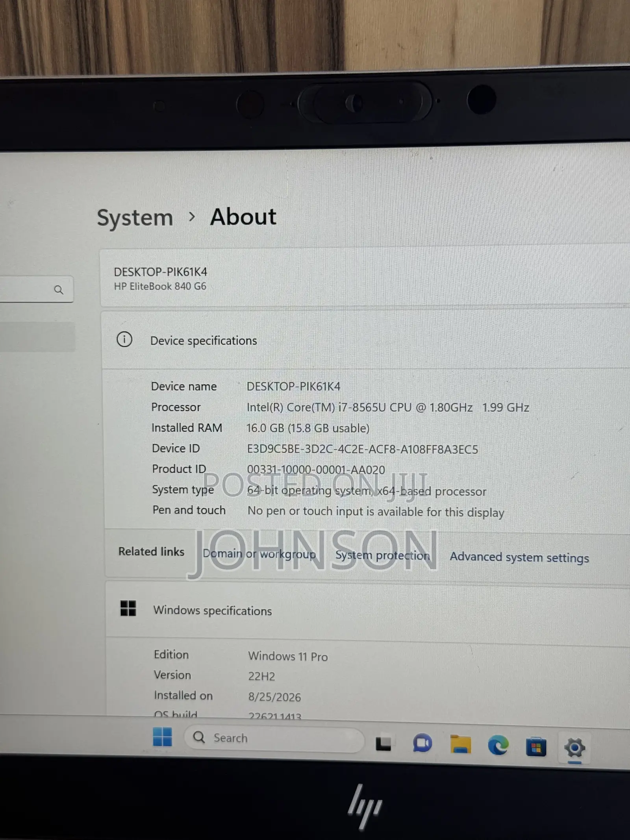The height and width of the screenshot is (840, 630).
Task: Collapse the Device specifications section
Action: click(366, 340)
